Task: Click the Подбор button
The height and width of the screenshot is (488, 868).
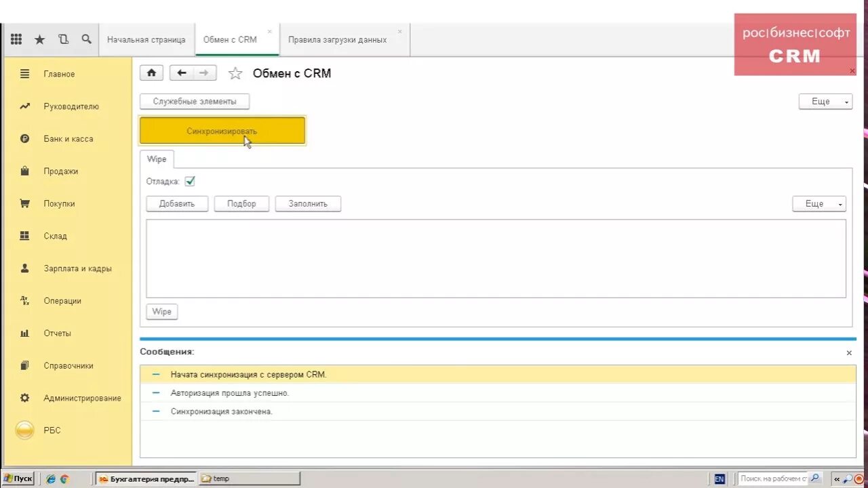Action: point(241,204)
